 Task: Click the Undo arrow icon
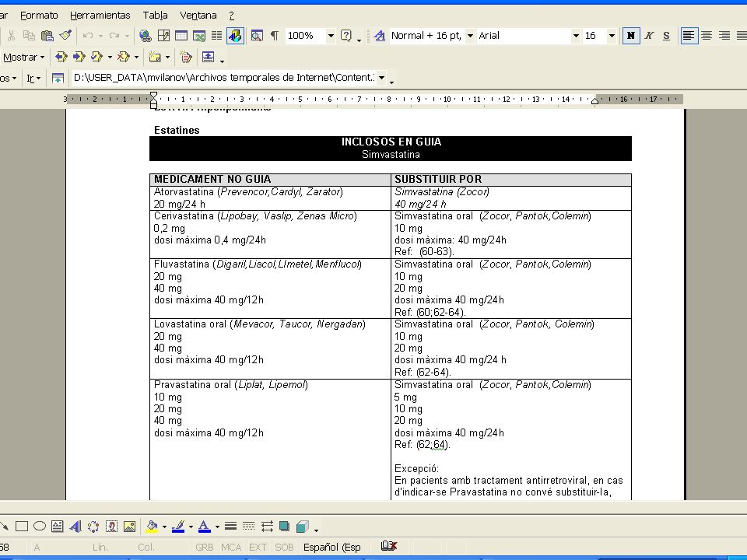coord(88,36)
